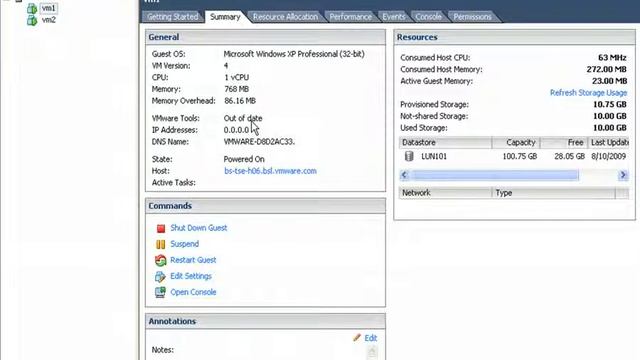
Task: Click the 768 MB memory value
Action: [x=236, y=89]
